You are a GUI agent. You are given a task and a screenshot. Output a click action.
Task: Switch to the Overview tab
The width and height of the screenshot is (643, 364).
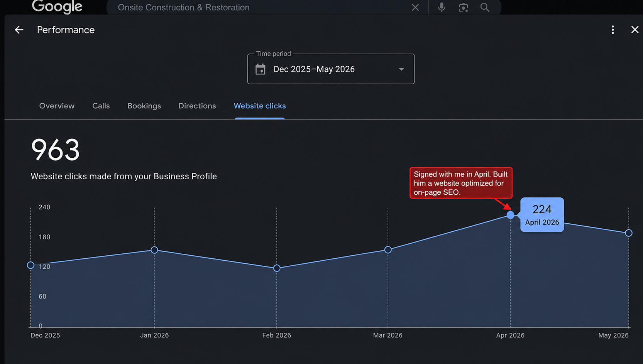point(57,106)
